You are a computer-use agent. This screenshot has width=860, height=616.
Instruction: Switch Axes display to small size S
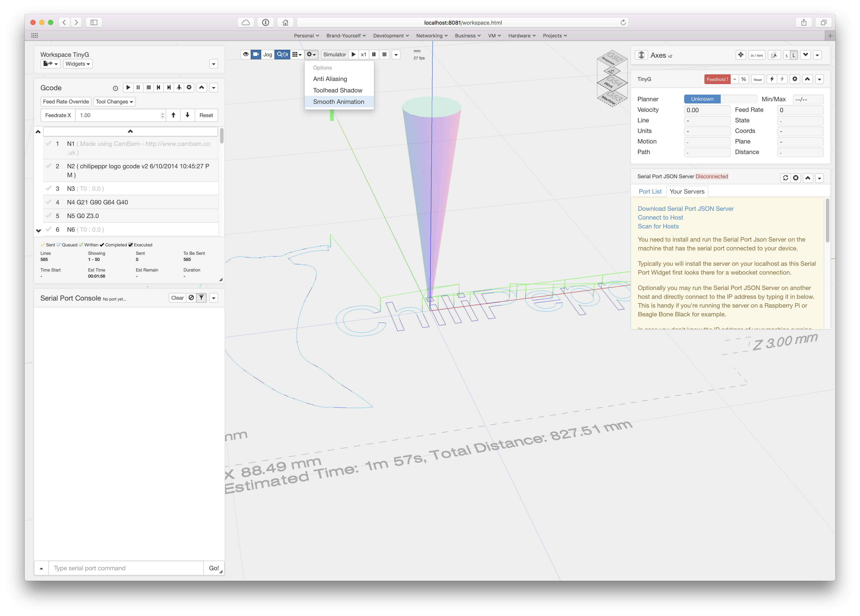tap(786, 55)
